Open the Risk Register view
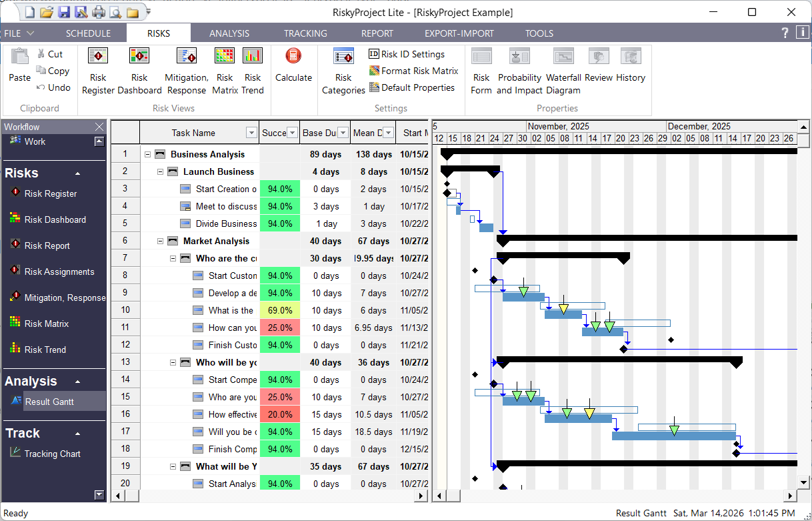812x521 pixels. (97, 69)
